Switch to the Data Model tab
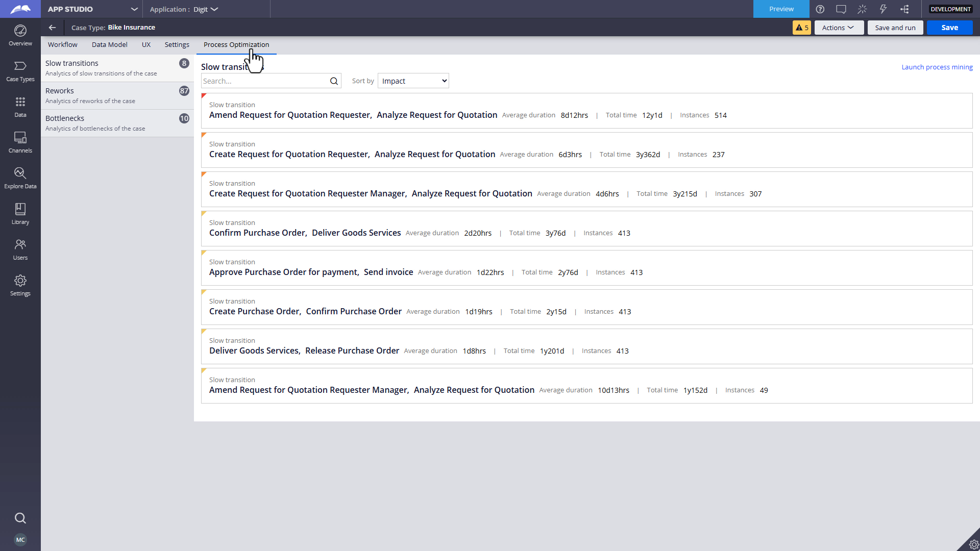This screenshot has width=980, height=551. [x=109, y=45]
